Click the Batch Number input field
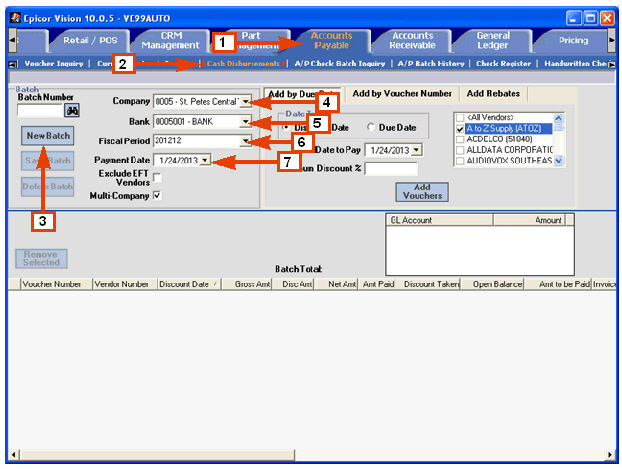This screenshot has width=622, height=469. click(40, 110)
